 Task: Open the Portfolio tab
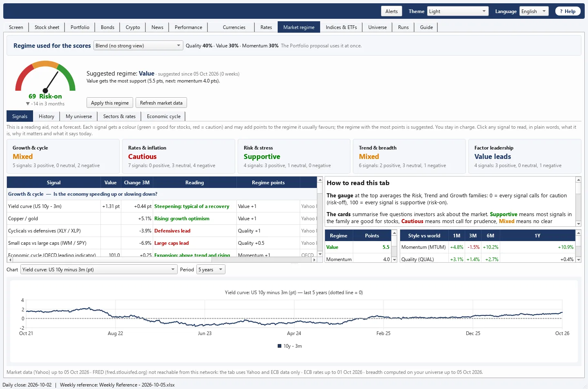tap(80, 27)
